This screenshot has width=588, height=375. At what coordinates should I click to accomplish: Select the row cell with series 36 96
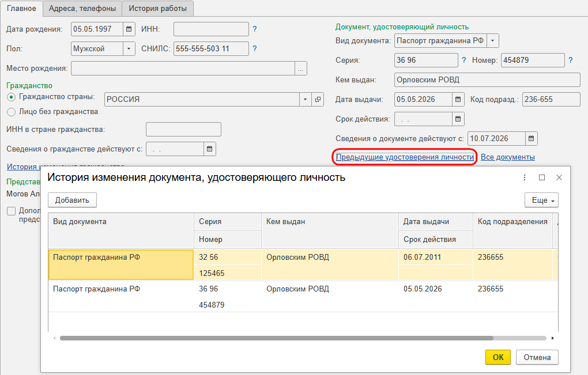[228, 289]
